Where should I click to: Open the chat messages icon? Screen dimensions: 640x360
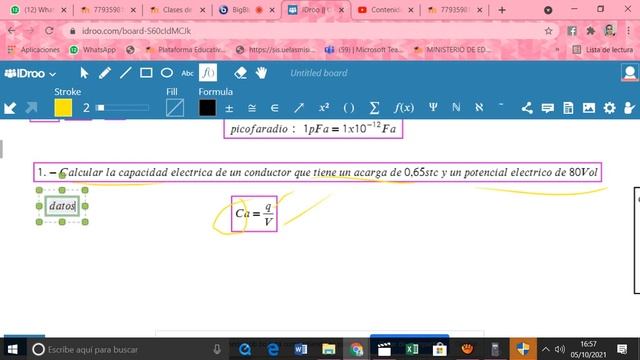(x=547, y=108)
